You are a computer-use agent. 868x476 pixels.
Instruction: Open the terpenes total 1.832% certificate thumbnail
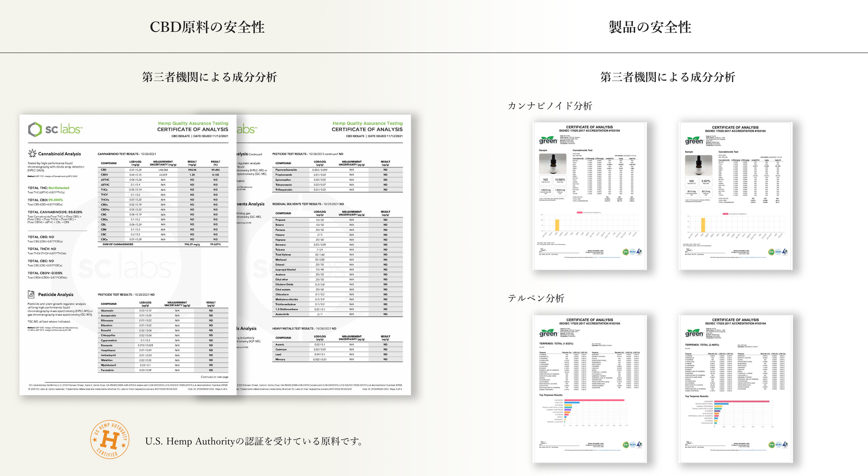590,389
